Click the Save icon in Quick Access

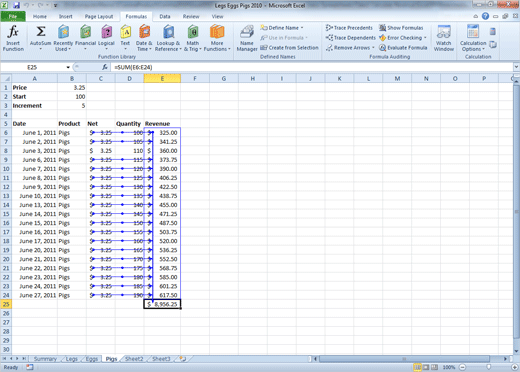tap(16, 5)
